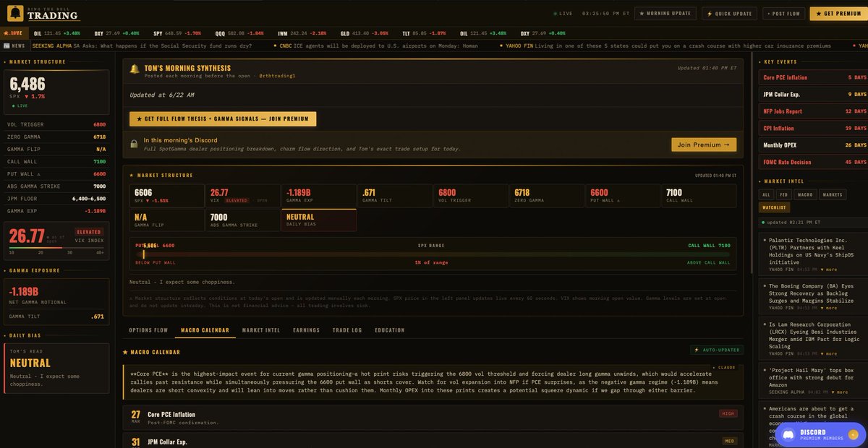Open the Trade Log tab
This screenshot has width=868, height=448.
(x=347, y=330)
